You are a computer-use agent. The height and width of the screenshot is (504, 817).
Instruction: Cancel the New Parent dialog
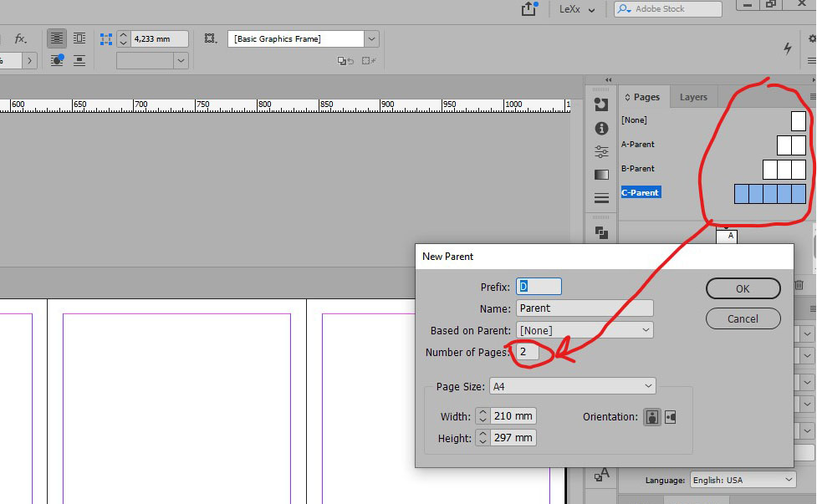click(x=743, y=318)
